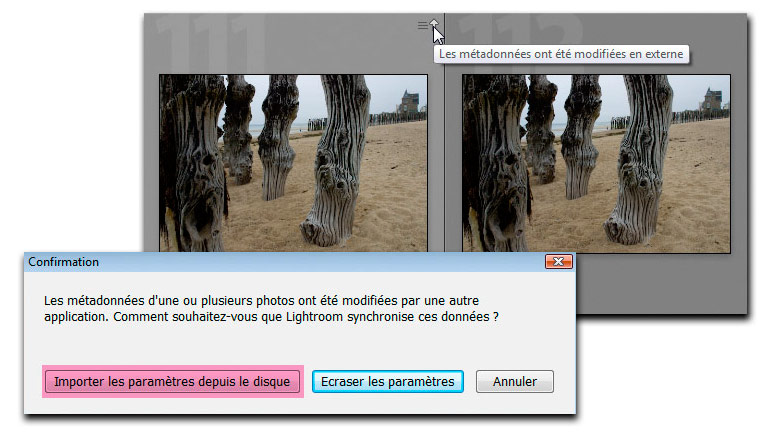This screenshot has height=433, width=766.
Task: Click the metadata changed externally arrow badge
Action: [x=434, y=23]
